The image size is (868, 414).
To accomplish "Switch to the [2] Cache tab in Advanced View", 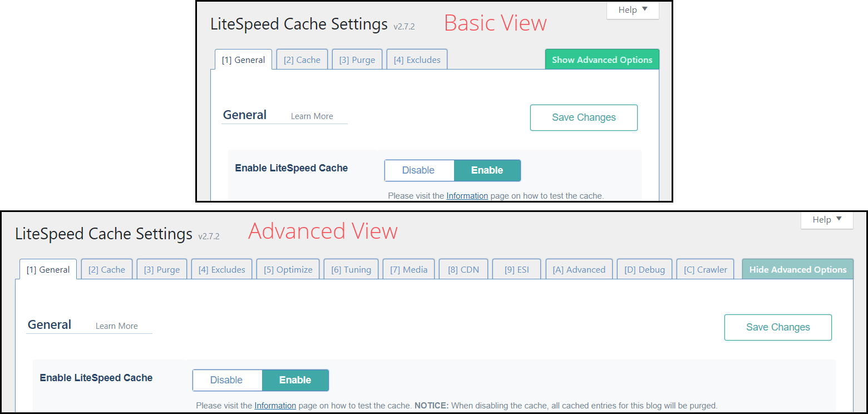I will click(107, 269).
